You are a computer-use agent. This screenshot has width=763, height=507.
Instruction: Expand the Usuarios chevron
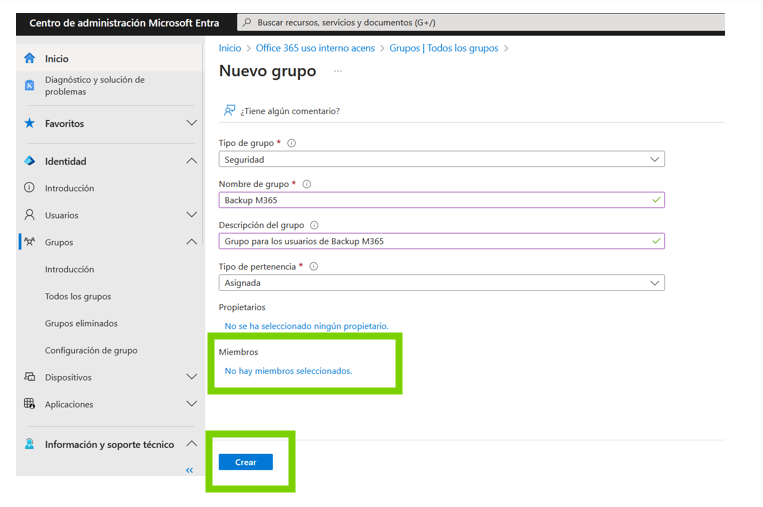point(192,215)
